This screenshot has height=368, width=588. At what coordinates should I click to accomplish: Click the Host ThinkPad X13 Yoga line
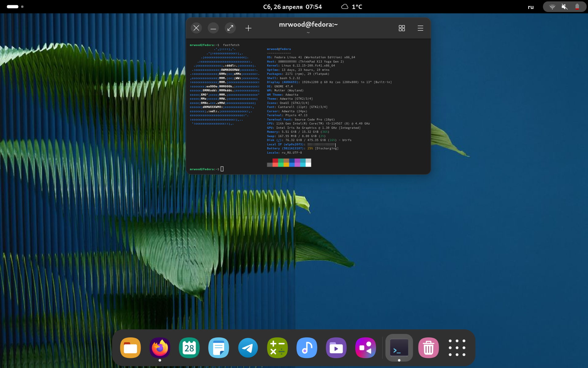(305, 62)
